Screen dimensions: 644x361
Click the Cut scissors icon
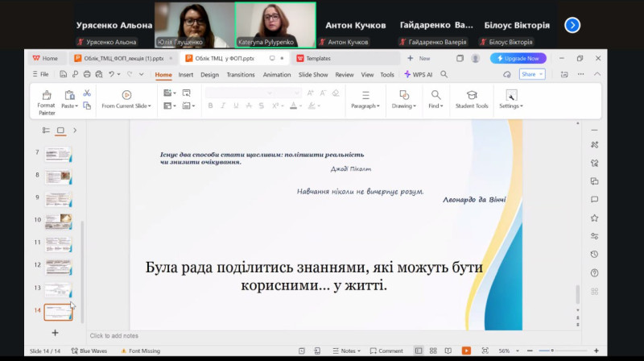[87, 93]
